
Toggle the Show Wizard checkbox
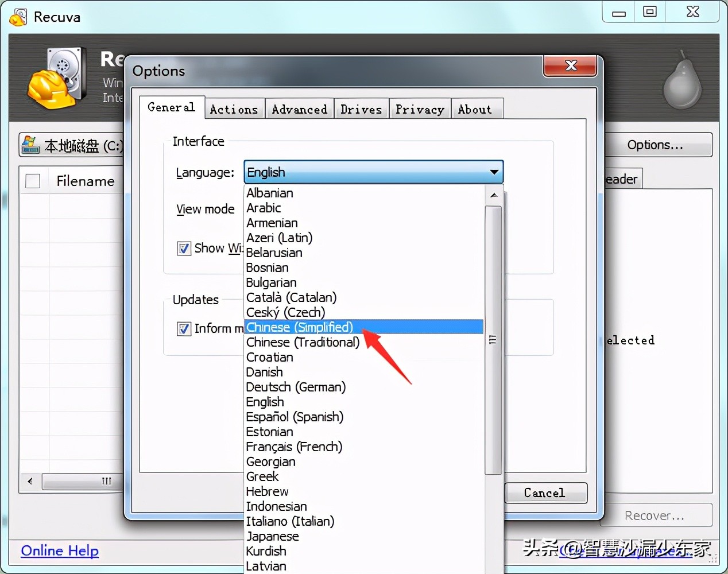click(x=184, y=249)
